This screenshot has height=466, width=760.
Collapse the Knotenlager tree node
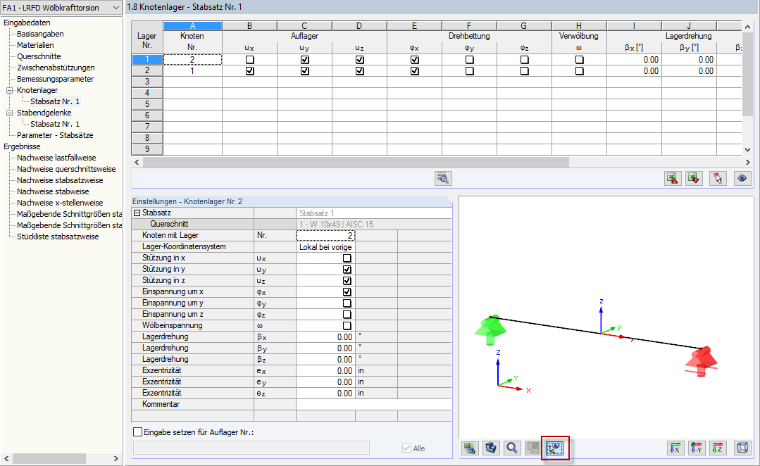[9, 90]
